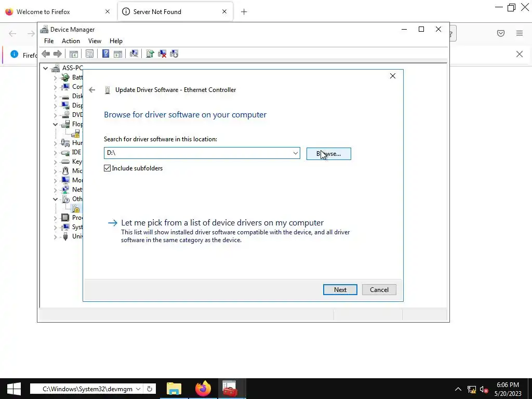This screenshot has width=532, height=399.
Task: Select the Processors icon in tree
Action: [x=65, y=218]
